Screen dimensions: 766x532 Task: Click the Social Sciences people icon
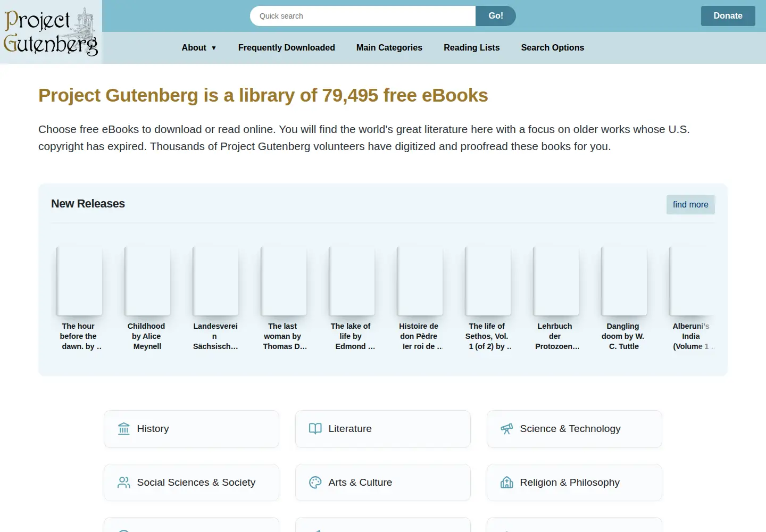(124, 483)
